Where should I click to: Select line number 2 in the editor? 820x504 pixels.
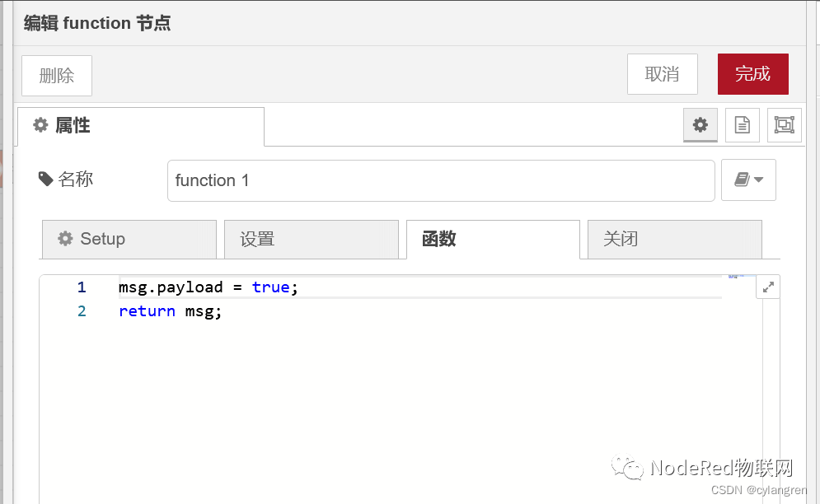(x=81, y=310)
